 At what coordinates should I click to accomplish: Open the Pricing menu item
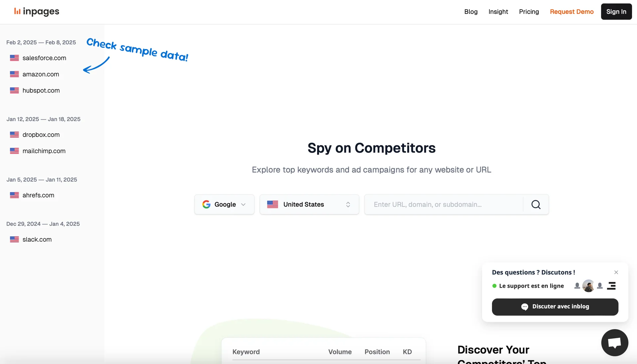[x=529, y=12]
